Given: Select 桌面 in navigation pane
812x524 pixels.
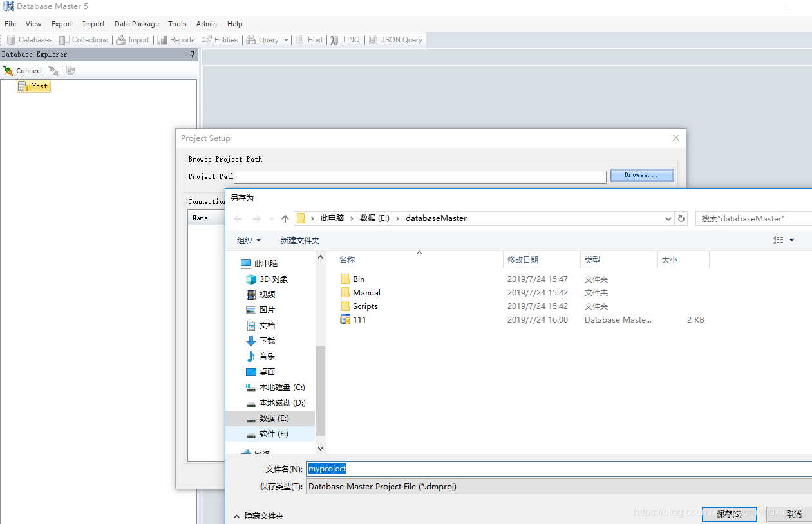Looking at the screenshot, I should click(261, 372).
